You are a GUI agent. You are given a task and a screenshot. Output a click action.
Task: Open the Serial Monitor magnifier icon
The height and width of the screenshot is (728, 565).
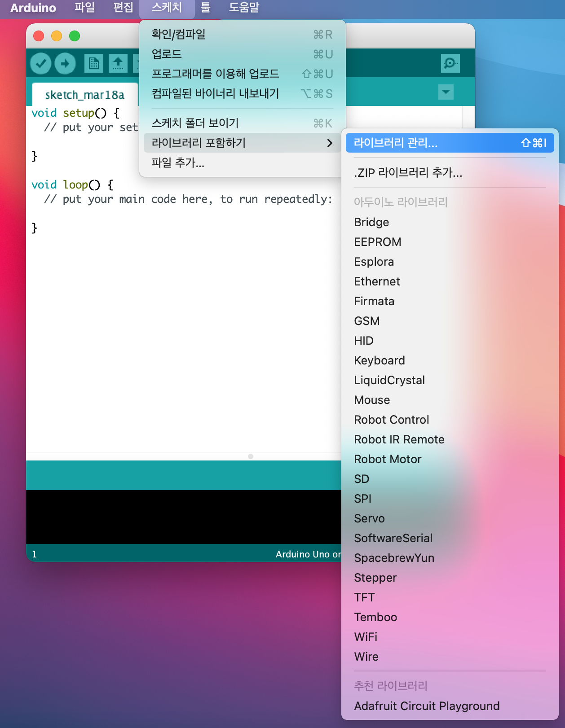point(450,63)
